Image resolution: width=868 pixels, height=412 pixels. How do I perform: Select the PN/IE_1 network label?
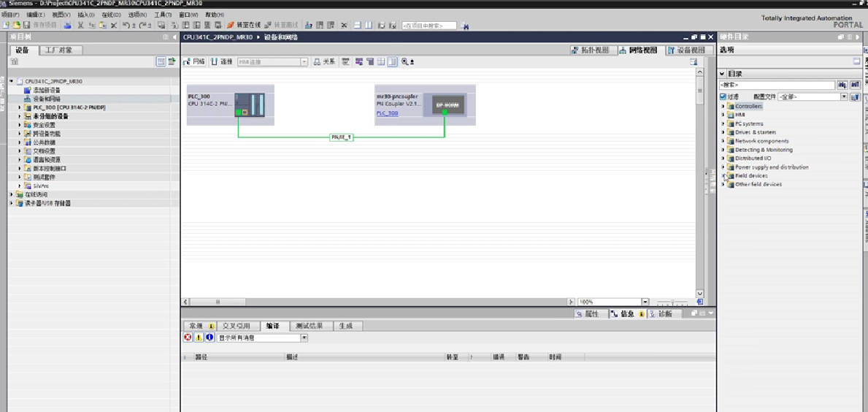tap(342, 137)
